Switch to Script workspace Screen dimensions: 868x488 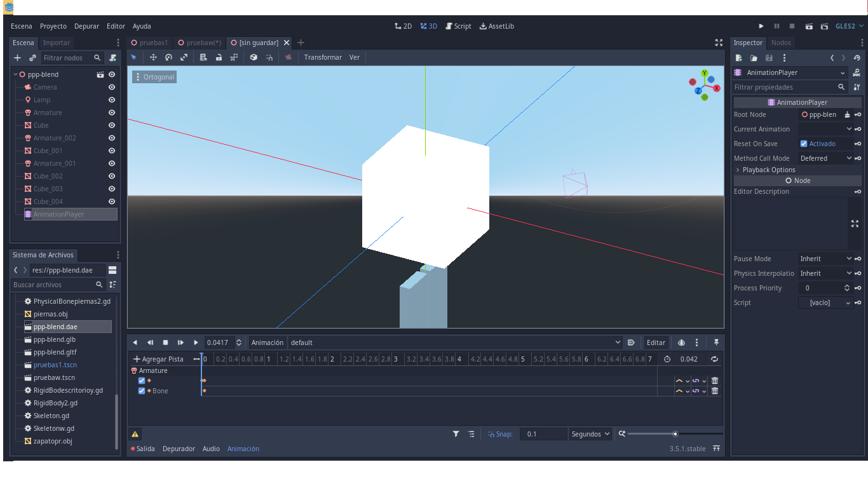(458, 26)
